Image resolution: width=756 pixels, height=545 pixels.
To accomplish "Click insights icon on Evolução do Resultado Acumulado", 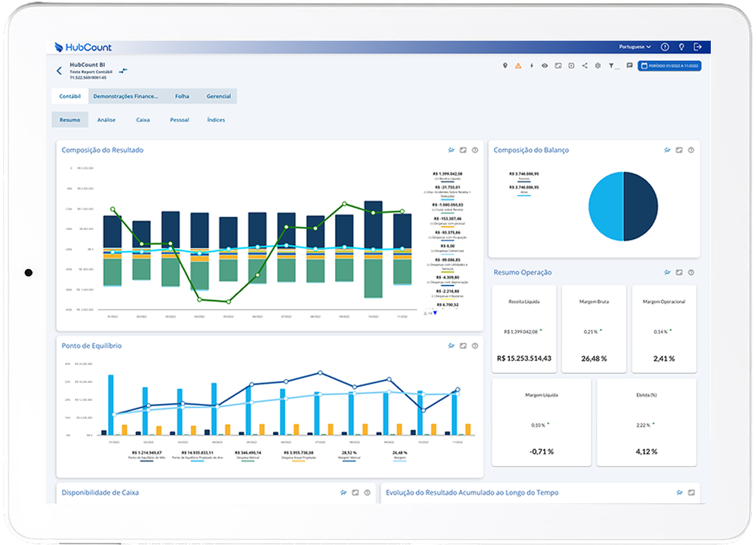I will pos(679,492).
